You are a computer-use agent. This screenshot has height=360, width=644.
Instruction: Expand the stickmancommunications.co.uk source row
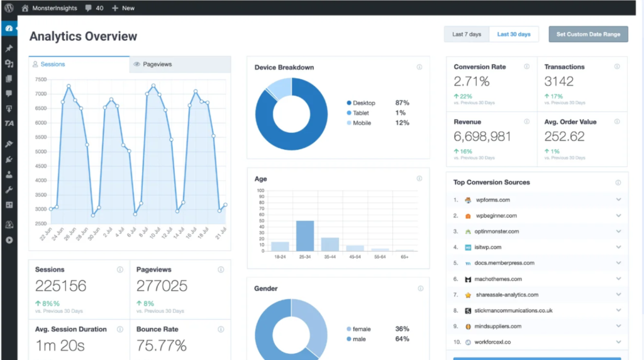pyautogui.click(x=619, y=310)
